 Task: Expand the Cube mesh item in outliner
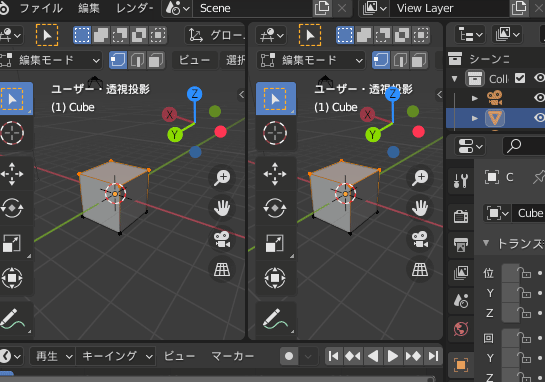pos(475,118)
